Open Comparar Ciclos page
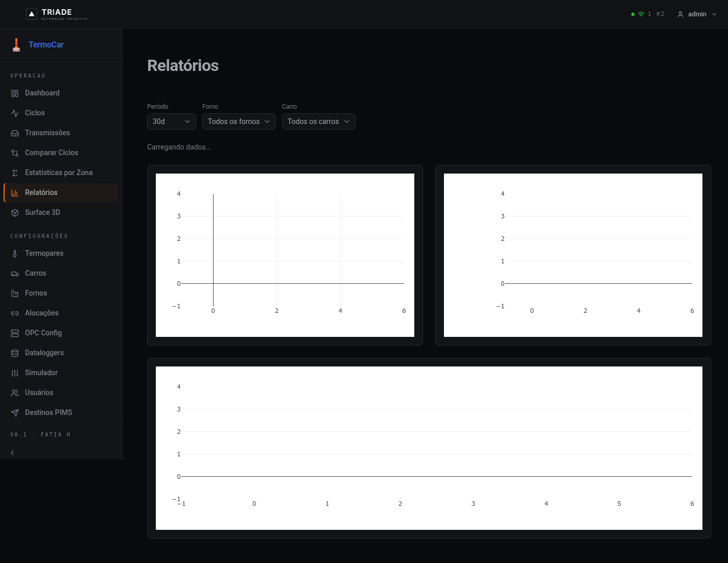728x563 pixels. (61, 153)
